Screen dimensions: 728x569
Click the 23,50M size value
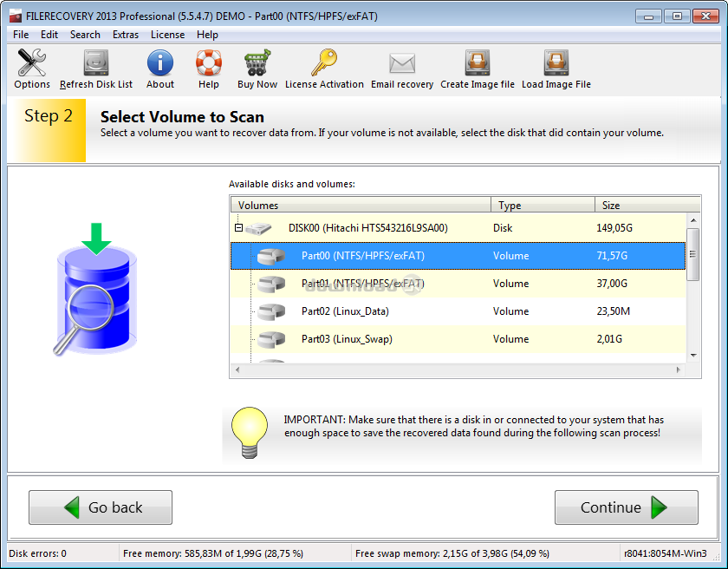tap(614, 311)
